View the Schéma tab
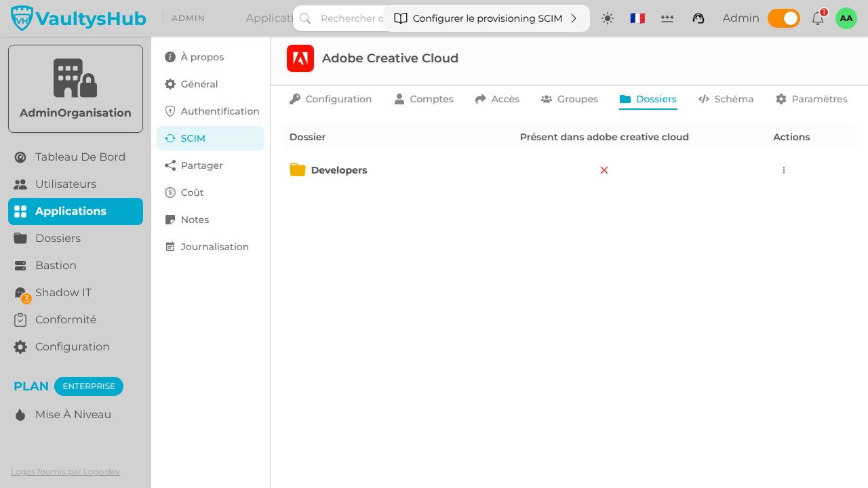The image size is (868, 488). point(726,99)
